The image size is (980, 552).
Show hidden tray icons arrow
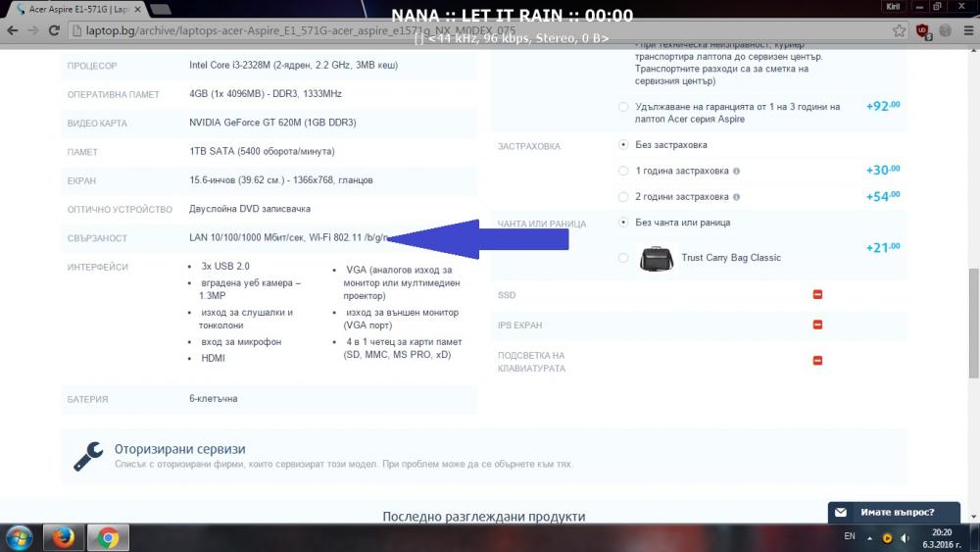(869, 538)
